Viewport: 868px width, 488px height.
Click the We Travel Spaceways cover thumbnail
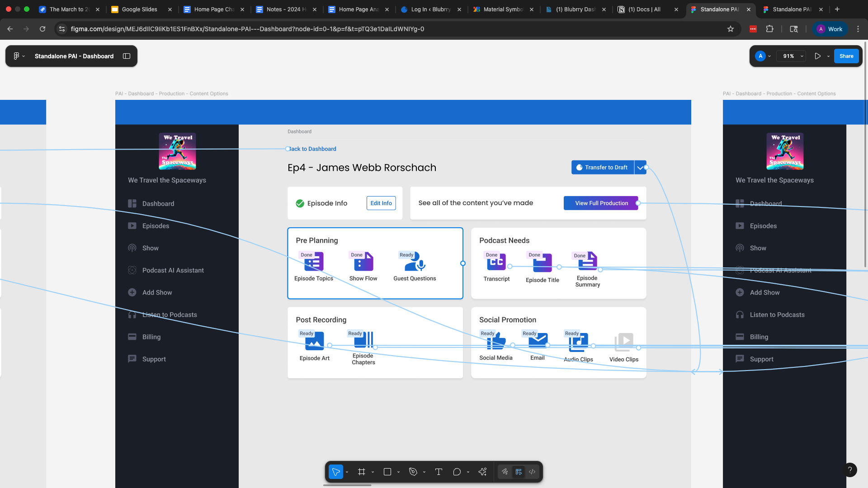(177, 151)
